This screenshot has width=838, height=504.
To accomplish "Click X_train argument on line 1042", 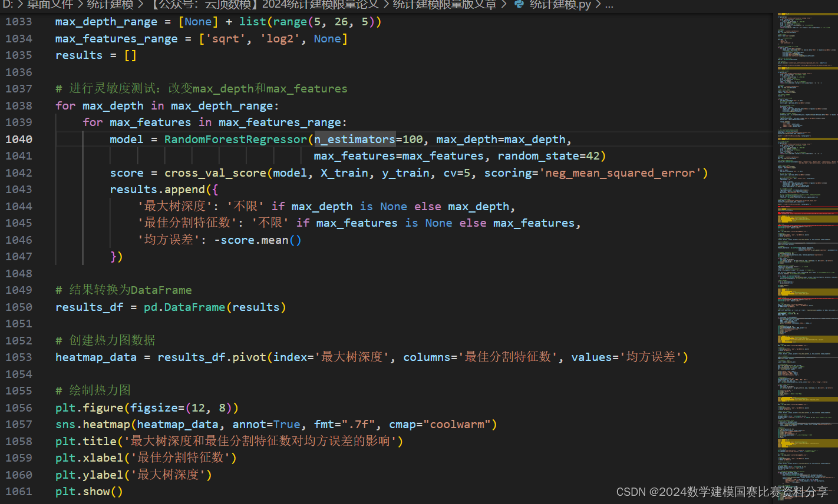I will (345, 173).
